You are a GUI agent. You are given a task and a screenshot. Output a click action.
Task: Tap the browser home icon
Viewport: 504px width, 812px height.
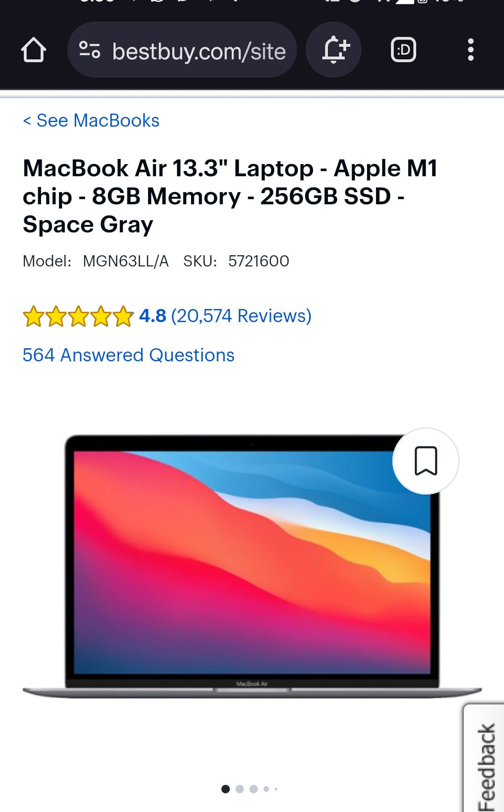tap(34, 50)
